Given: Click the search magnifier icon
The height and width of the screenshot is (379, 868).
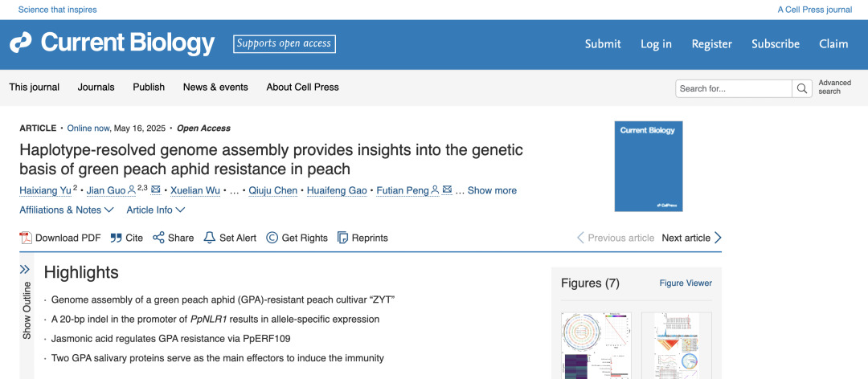Looking at the screenshot, I should click(x=802, y=88).
